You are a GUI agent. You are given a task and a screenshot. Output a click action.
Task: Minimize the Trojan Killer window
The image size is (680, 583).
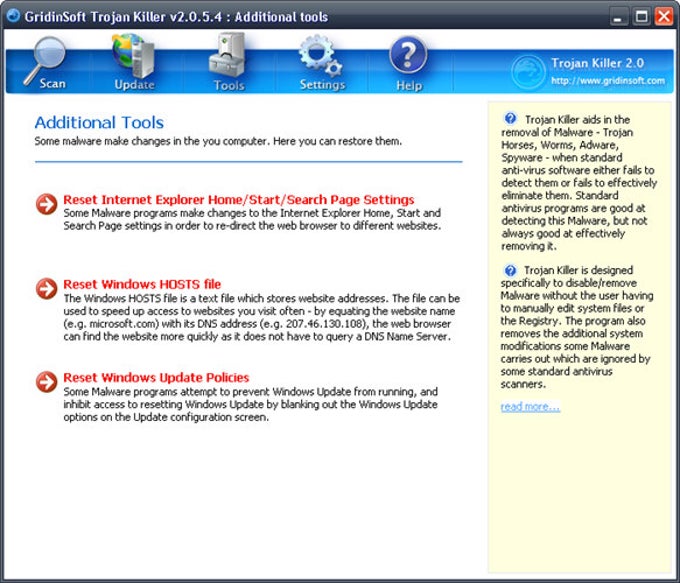click(618, 17)
